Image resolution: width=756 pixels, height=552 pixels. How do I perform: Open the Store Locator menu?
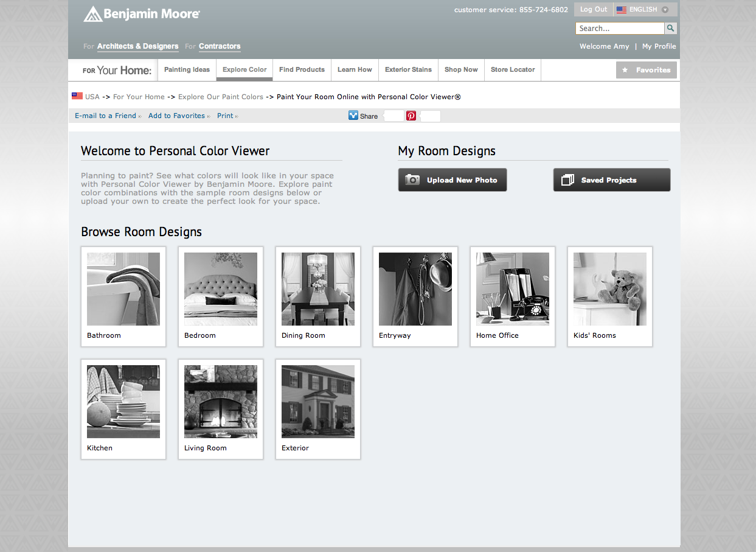(x=513, y=70)
